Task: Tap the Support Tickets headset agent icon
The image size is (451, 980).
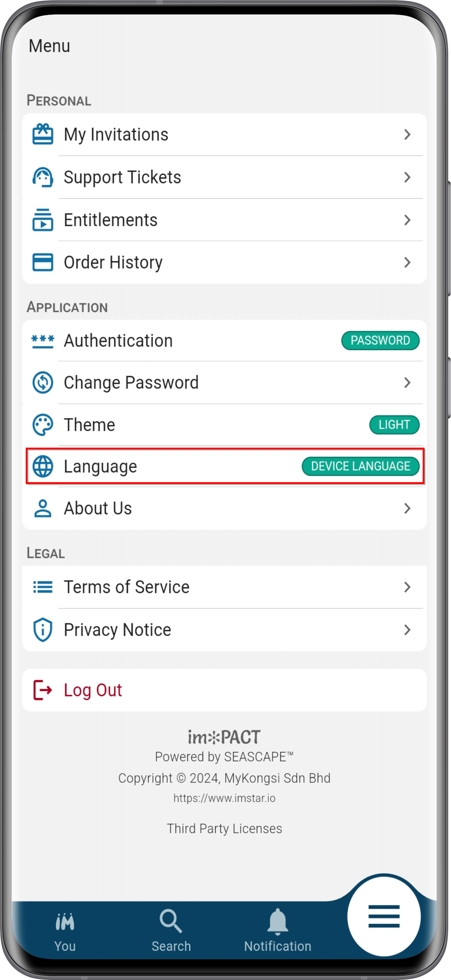Action: point(43,177)
